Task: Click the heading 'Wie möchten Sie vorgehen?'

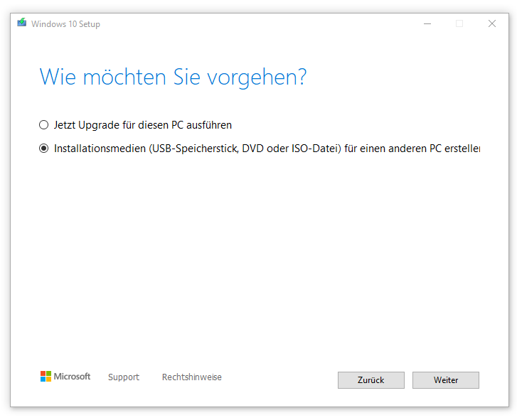Action: [173, 77]
